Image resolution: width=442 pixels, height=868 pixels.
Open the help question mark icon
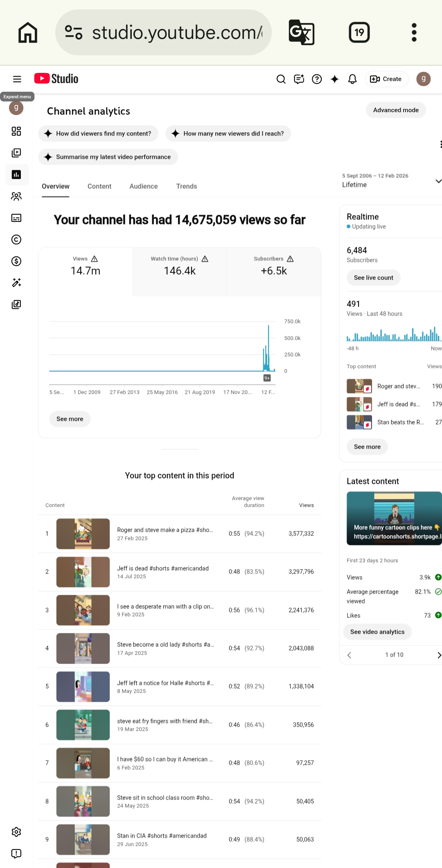coord(317,79)
